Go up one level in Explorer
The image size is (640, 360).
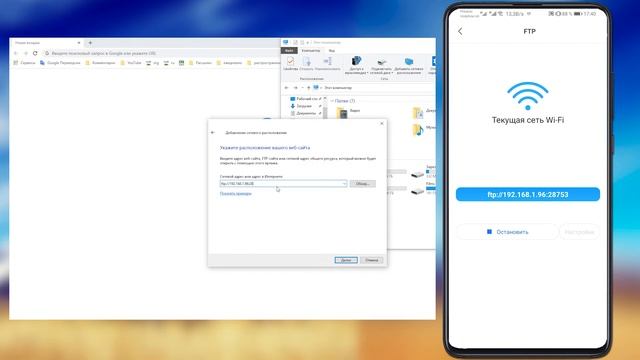309,88
